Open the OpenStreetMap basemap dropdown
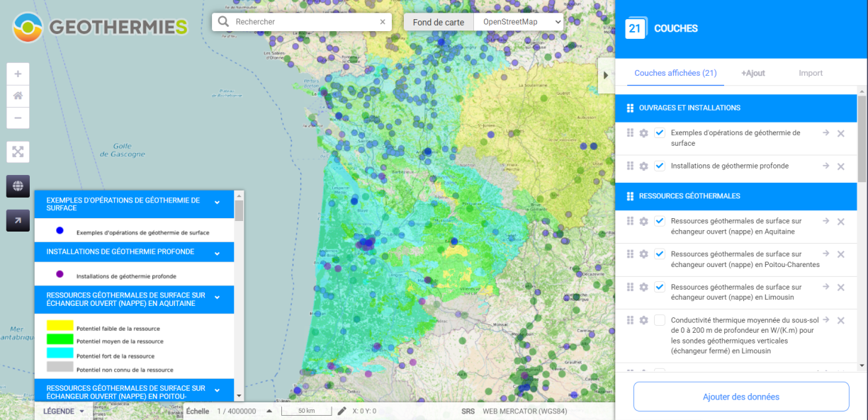This screenshot has width=868, height=420. coord(518,22)
